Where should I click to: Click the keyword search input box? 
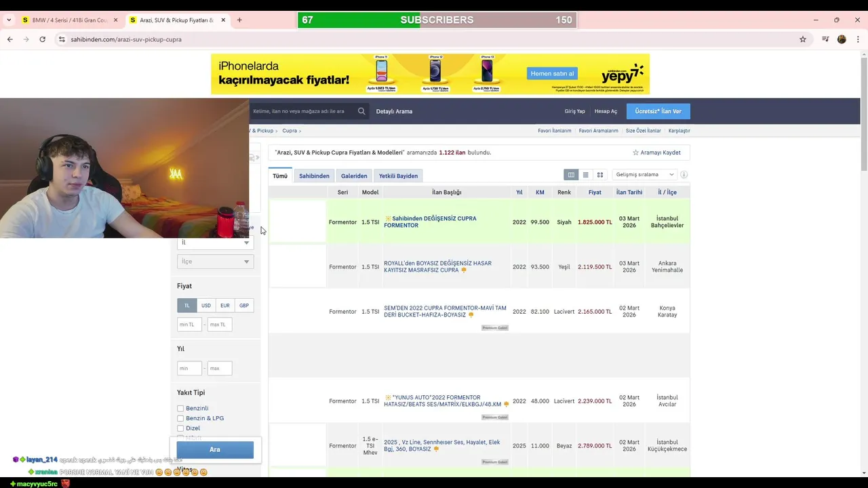(x=302, y=111)
